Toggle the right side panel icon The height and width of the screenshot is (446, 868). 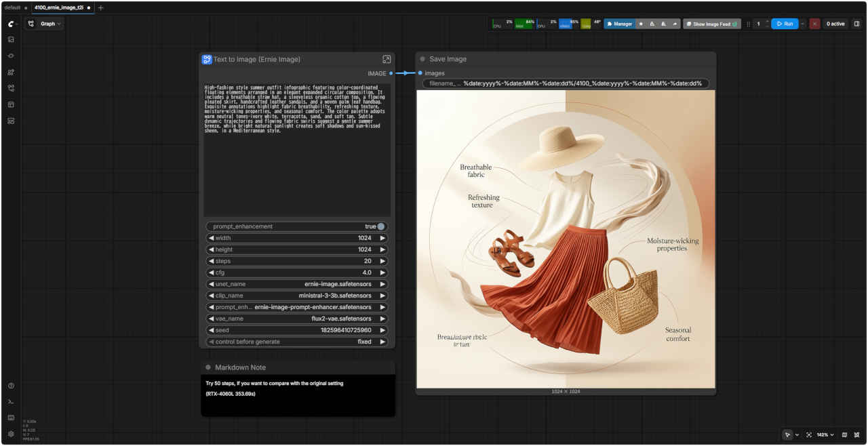click(856, 24)
